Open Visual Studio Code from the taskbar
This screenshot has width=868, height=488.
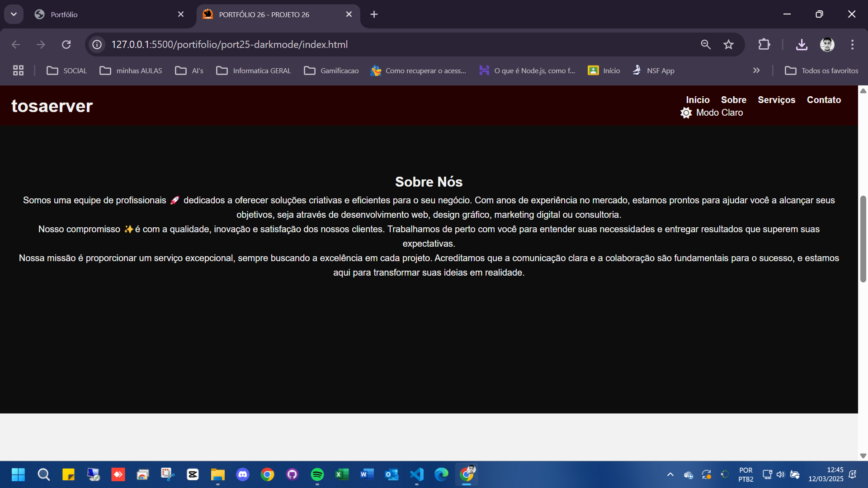(x=416, y=474)
